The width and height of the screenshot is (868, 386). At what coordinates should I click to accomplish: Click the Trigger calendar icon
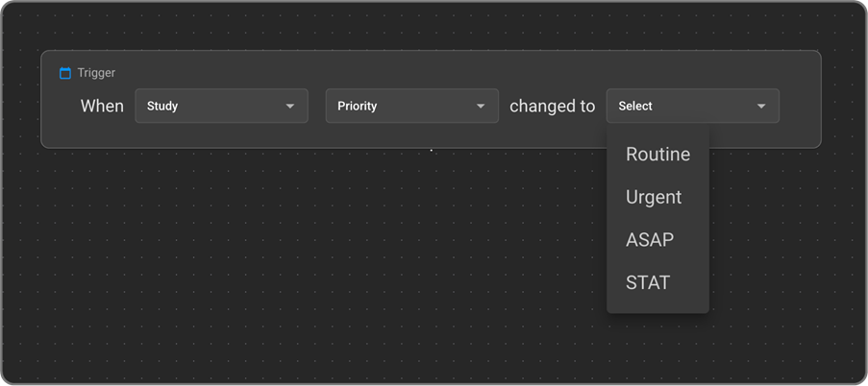[x=65, y=73]
